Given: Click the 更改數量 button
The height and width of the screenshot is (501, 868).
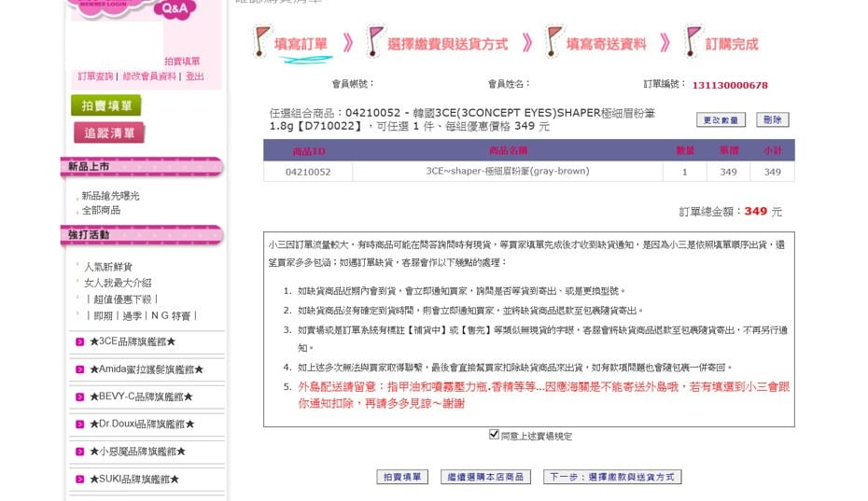Looking at the screenshot, I should (x=721, y=119).
